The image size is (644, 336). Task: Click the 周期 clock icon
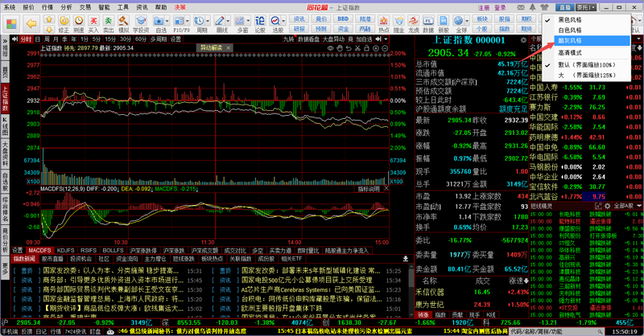(x=199, y=21)
